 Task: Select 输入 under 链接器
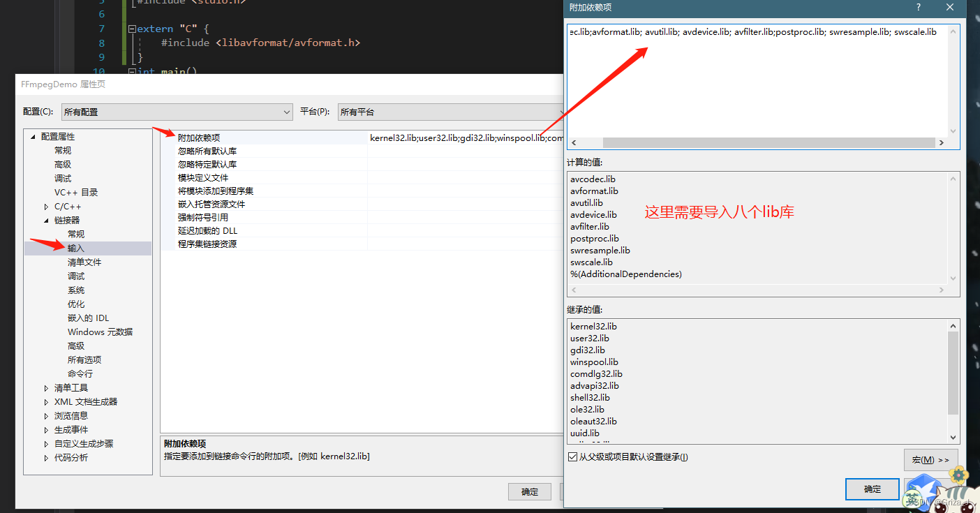(76, 248)
